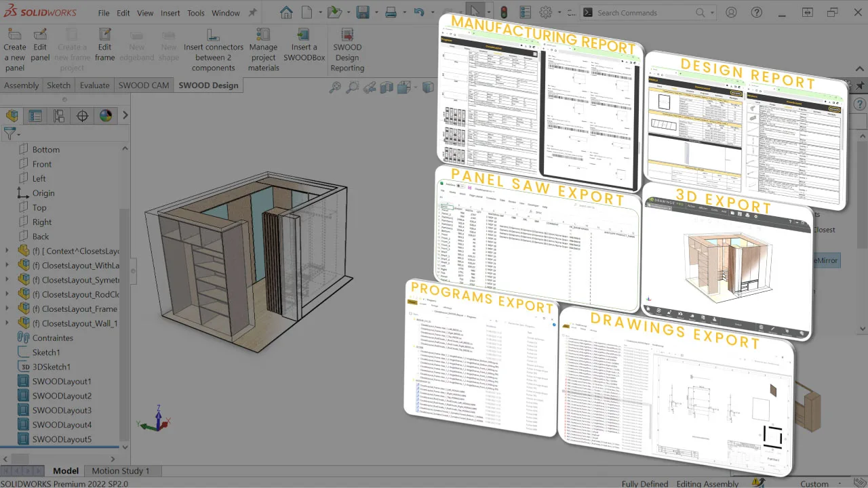Insert connectors between 2 components
The image size is (868, 488).
tap(213, 49)
